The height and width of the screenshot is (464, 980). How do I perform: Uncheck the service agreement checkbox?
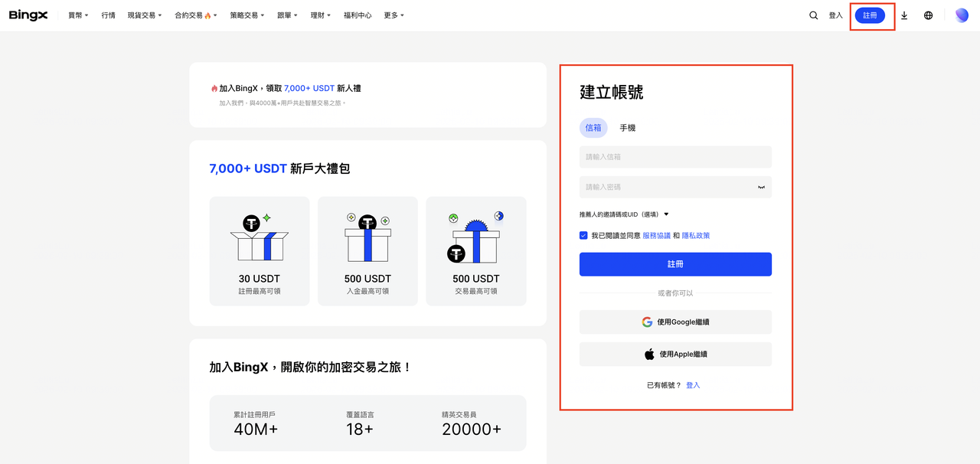tap(584, 236)
